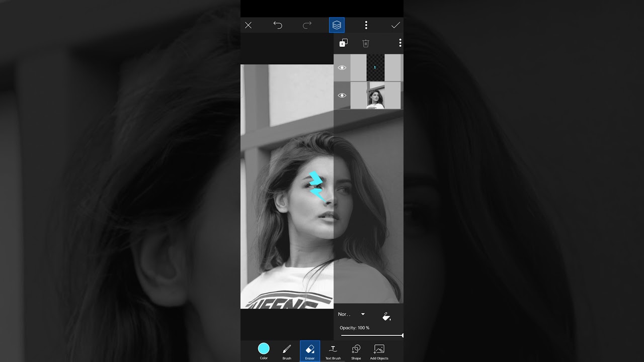Viewport: 644px width, 362px height.
Task: Open the cyan Color picker
Action: [264, 351]
